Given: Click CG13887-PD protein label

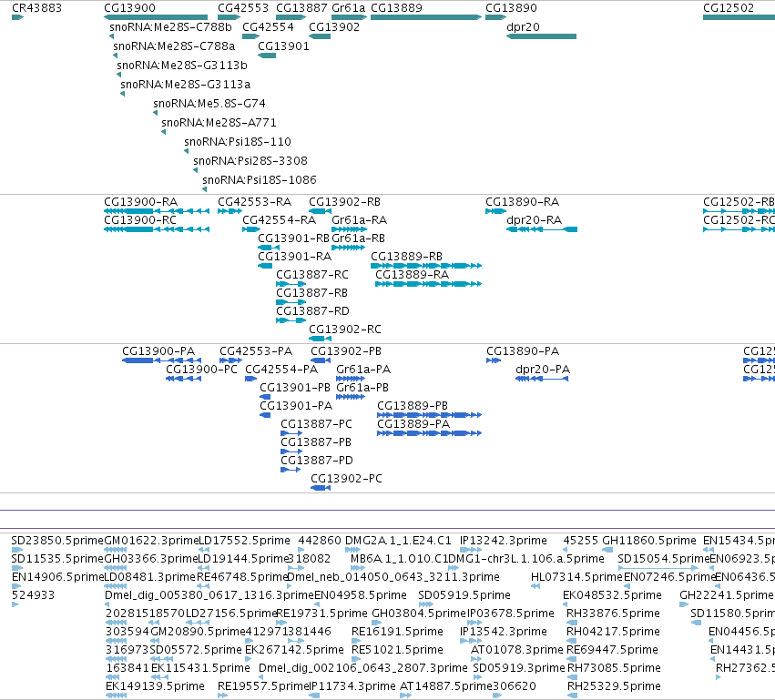Looking at the screenshot, I should click(x=317, y=461).
